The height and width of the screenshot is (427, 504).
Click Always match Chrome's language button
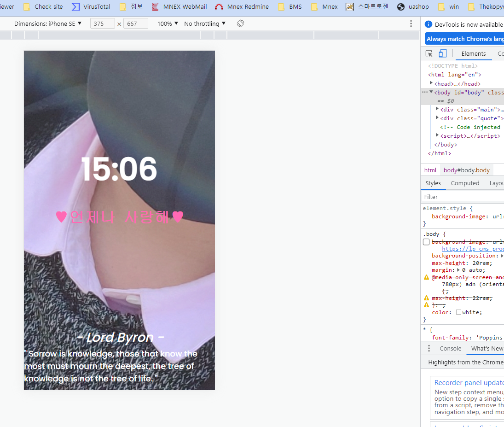click(x=464, y=39)
